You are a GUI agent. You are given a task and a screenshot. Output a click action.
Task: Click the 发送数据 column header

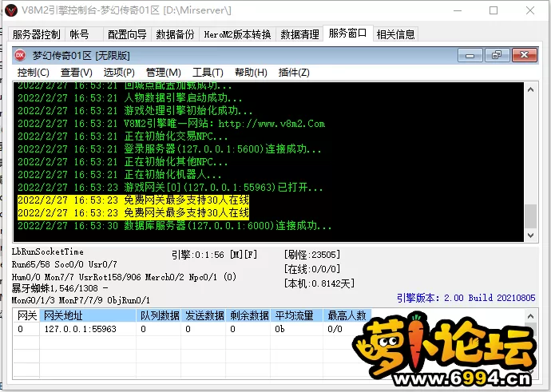click(x=204, y=315)
